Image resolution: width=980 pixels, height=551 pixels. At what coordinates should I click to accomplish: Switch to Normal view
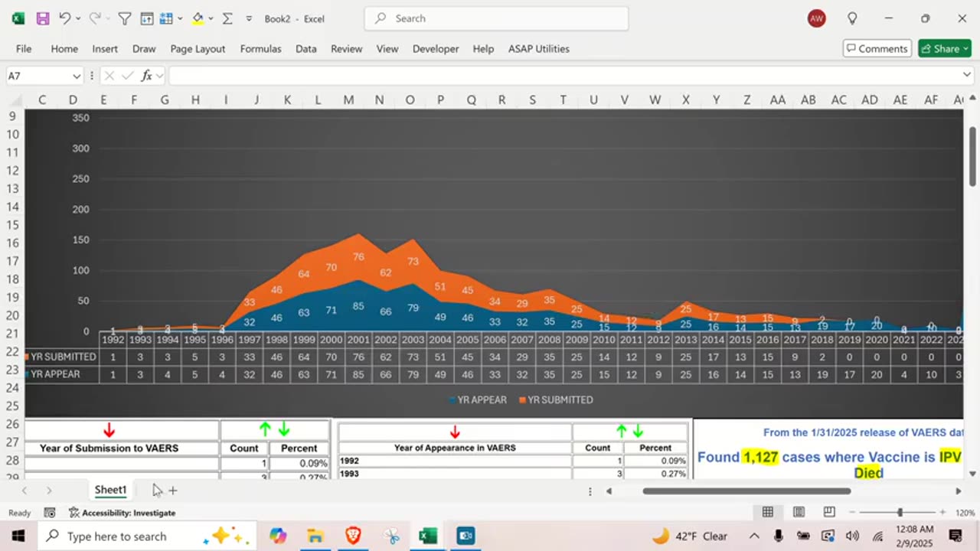[x=767, y=512]
